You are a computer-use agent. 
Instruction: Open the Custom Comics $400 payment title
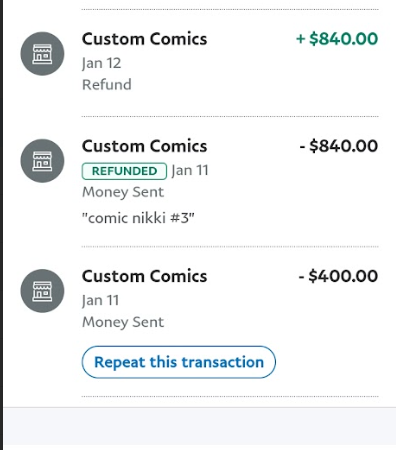(145, 276)
